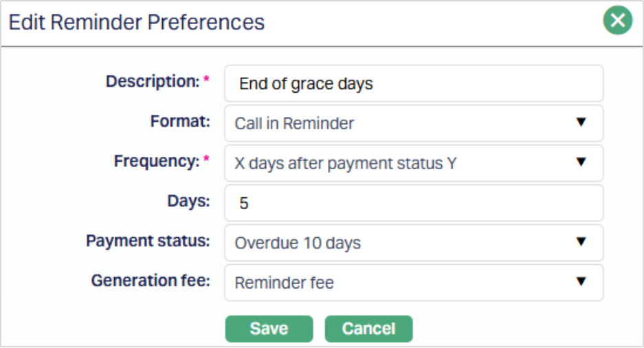Click the arrow icon on Payment status

tap(581, 242)
